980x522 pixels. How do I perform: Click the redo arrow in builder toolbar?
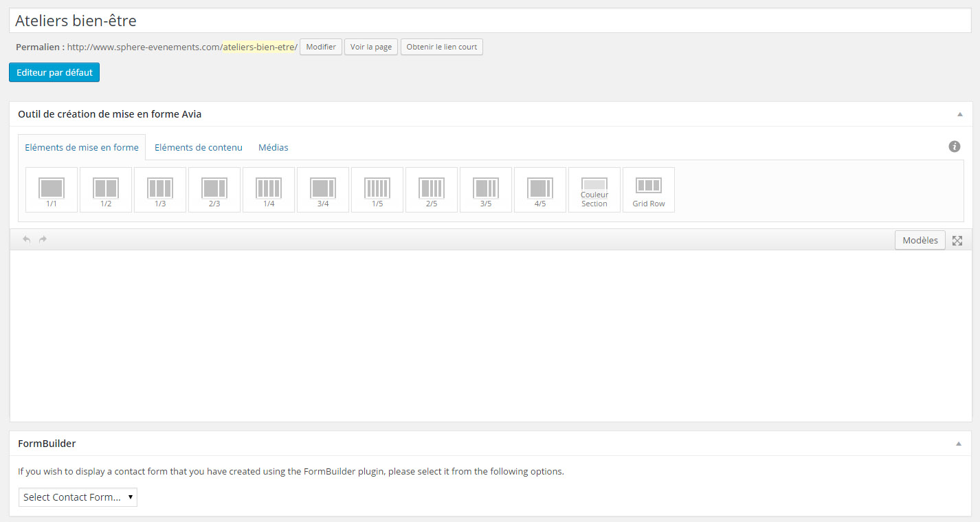point(43,239)
